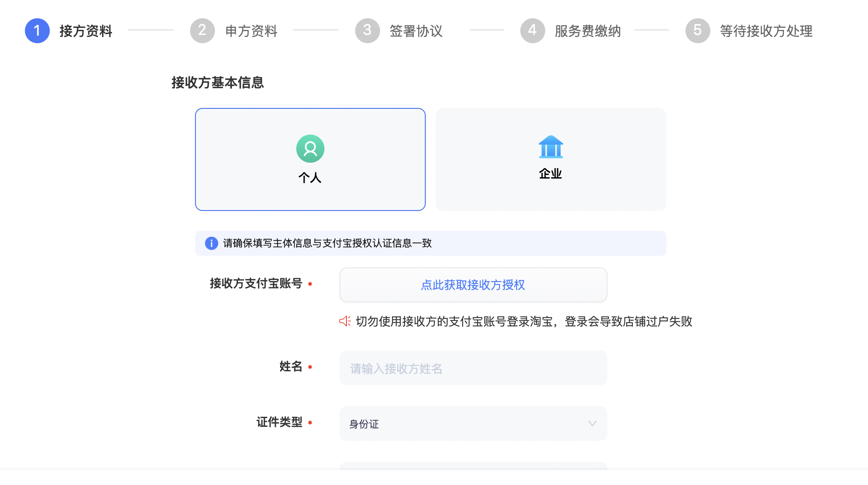
Task: Click the chevron arrow in 证件类型 field
Action: (x=592, y=424)
